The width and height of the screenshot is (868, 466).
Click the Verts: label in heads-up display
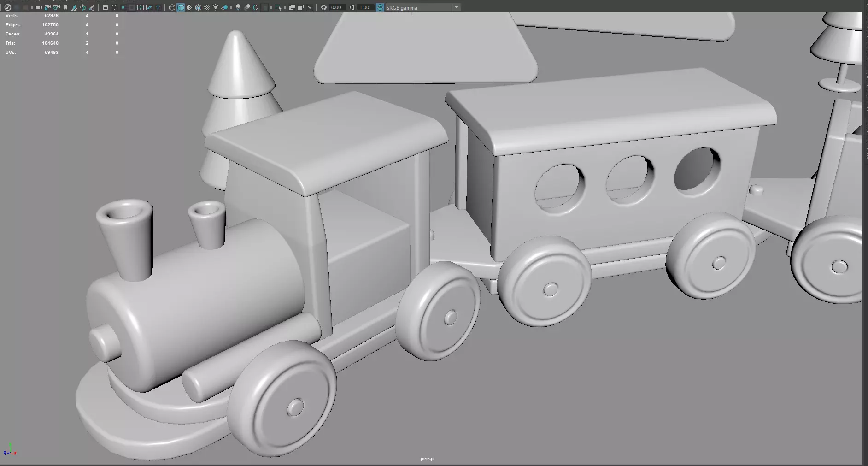pos(12,16)
